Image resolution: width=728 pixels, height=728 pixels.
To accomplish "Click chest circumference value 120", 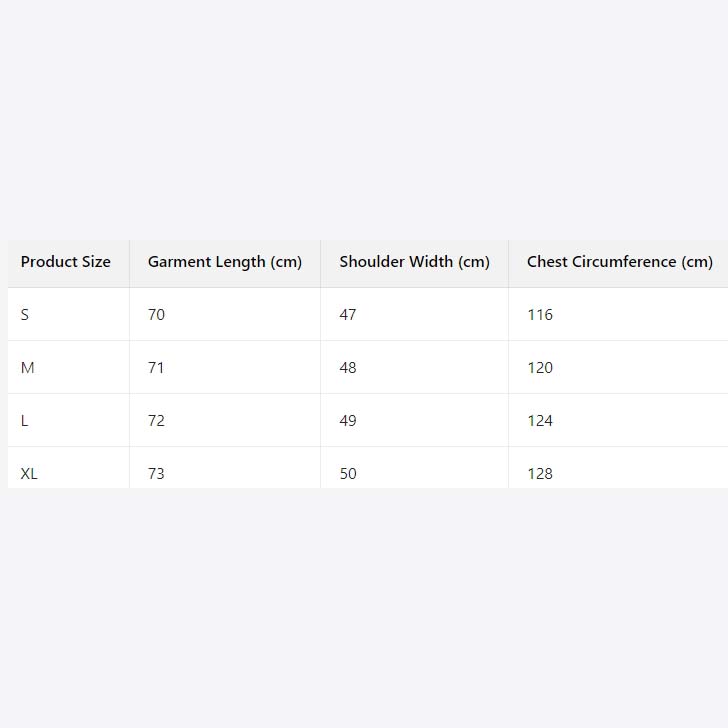I will [540, 368].
